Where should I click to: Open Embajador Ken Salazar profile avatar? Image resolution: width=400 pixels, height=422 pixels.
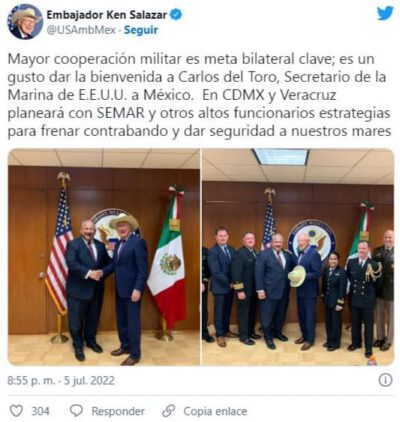(x=25, y=22)
